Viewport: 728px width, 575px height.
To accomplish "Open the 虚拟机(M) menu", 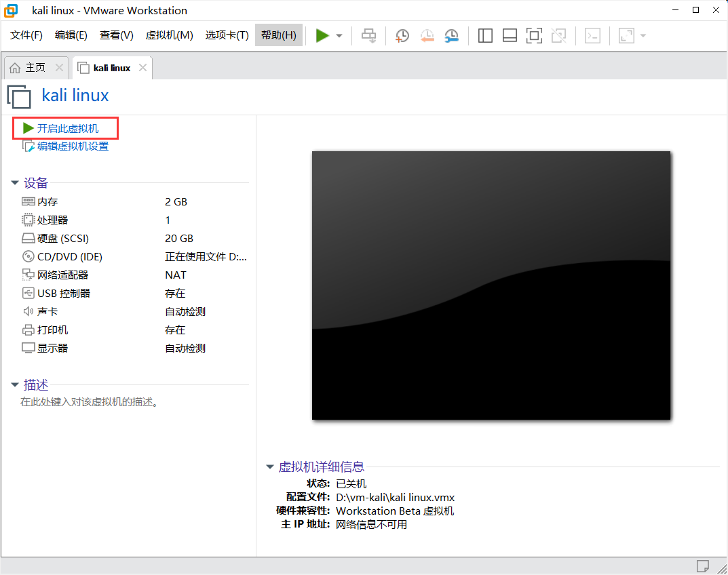I will coord(169,35).
